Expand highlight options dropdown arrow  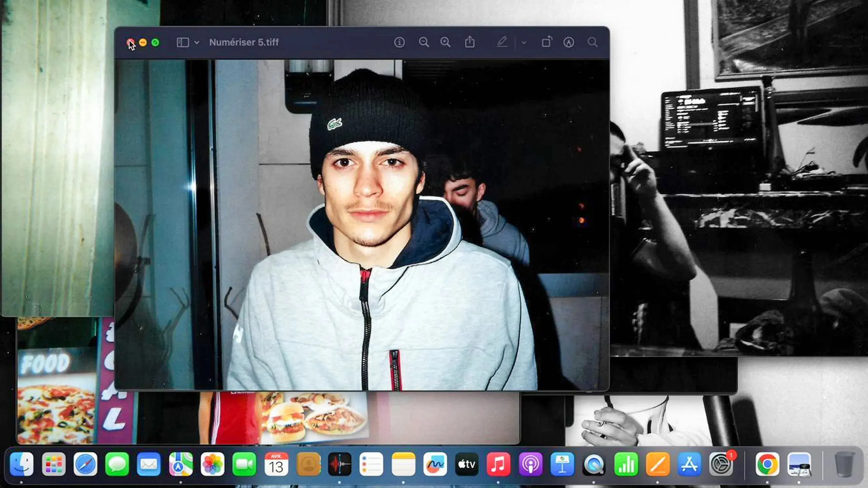click(x=524, y=43)
